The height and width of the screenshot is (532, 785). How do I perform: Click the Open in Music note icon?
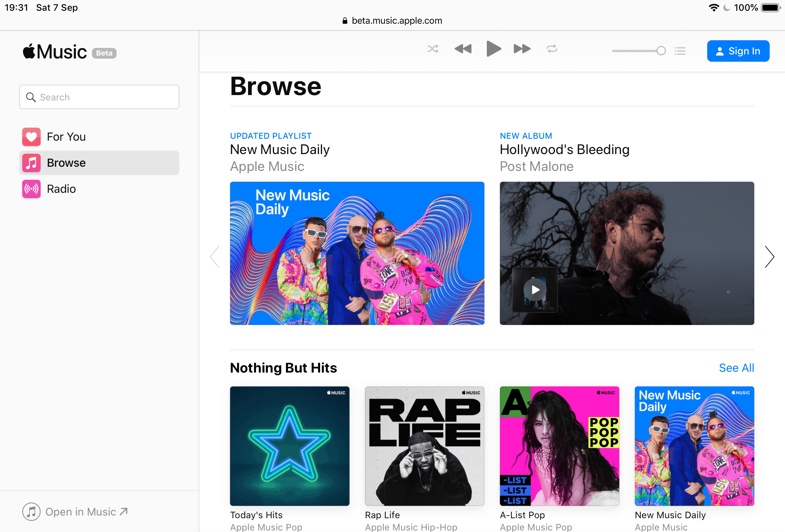click(31, 512)
